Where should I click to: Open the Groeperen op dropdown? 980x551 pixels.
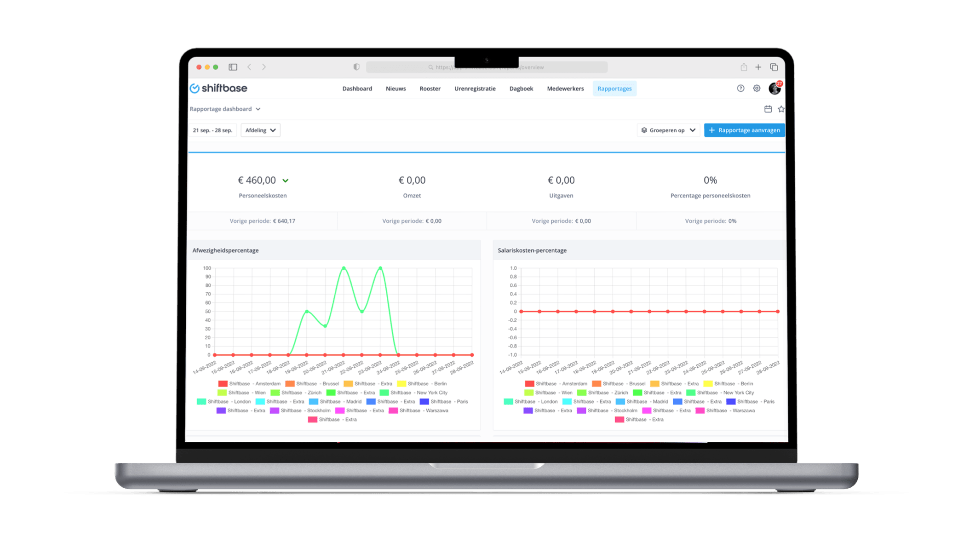pyautogui.click(x=668, y=130)
